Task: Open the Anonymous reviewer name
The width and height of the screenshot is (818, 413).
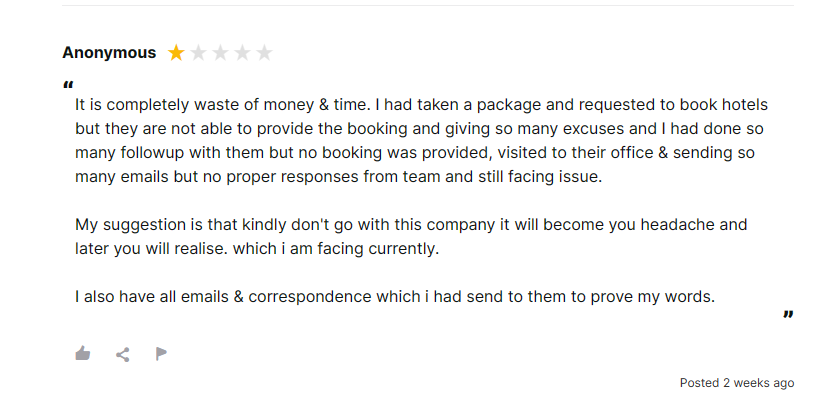Action: pyautogui.click(x=109, y=53)
